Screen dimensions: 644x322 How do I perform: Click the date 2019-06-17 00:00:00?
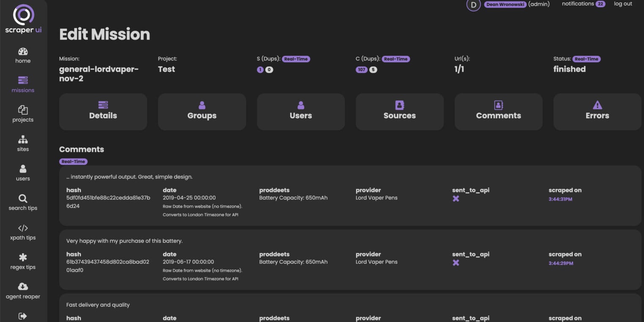click(188, 262)
